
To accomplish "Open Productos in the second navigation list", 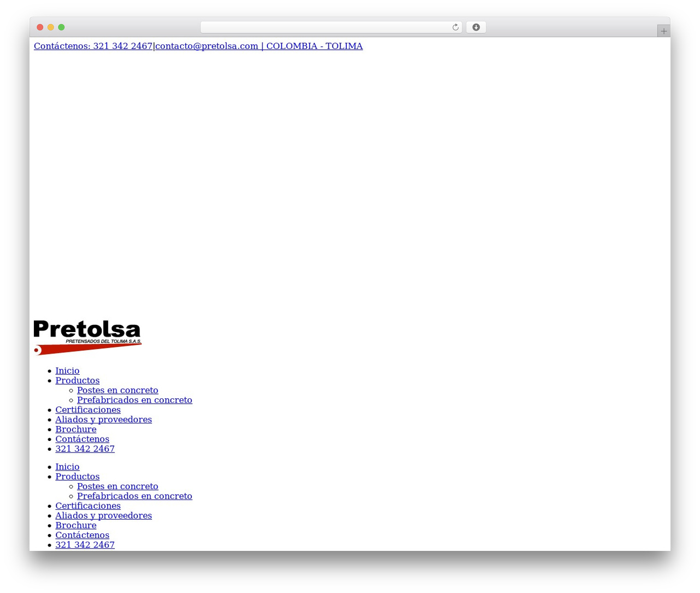I will 77,477.
